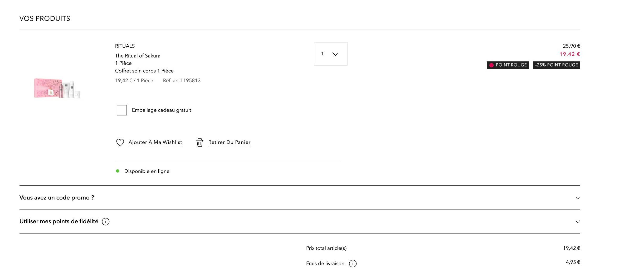Expand the Vous avez un code promo section
The image size is (644, 272).
(300, 198)
